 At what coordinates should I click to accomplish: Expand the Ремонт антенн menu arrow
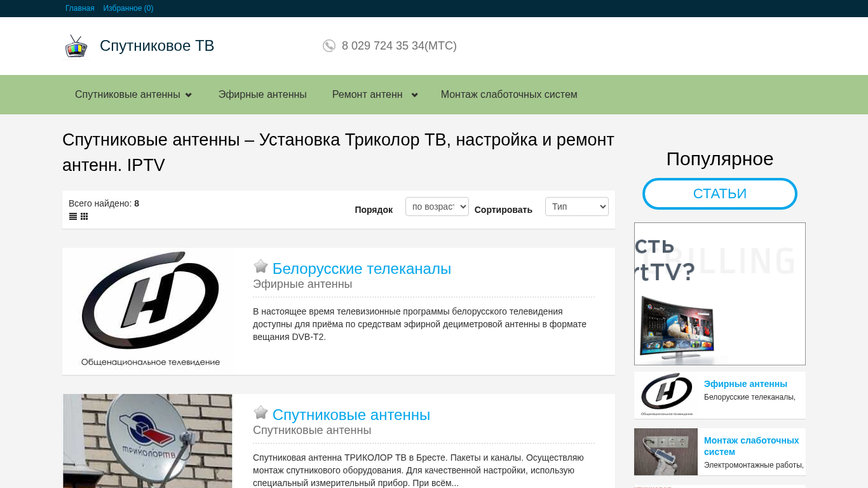[x=414, y=95]
